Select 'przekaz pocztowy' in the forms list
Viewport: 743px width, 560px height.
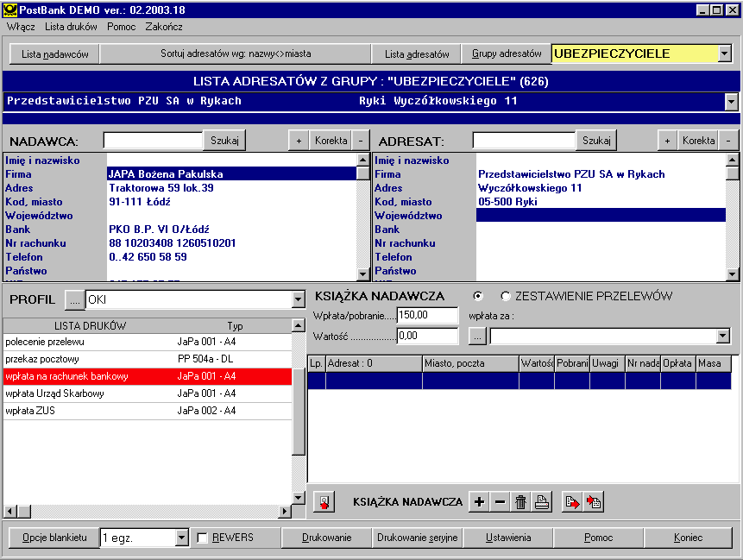[x=148, y=359]
